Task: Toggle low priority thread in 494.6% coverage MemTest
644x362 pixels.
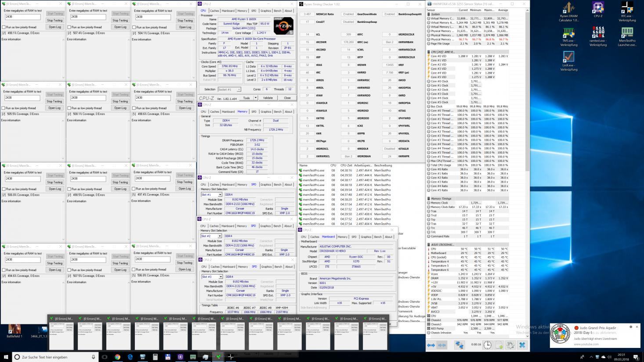Action: point(4,270)
